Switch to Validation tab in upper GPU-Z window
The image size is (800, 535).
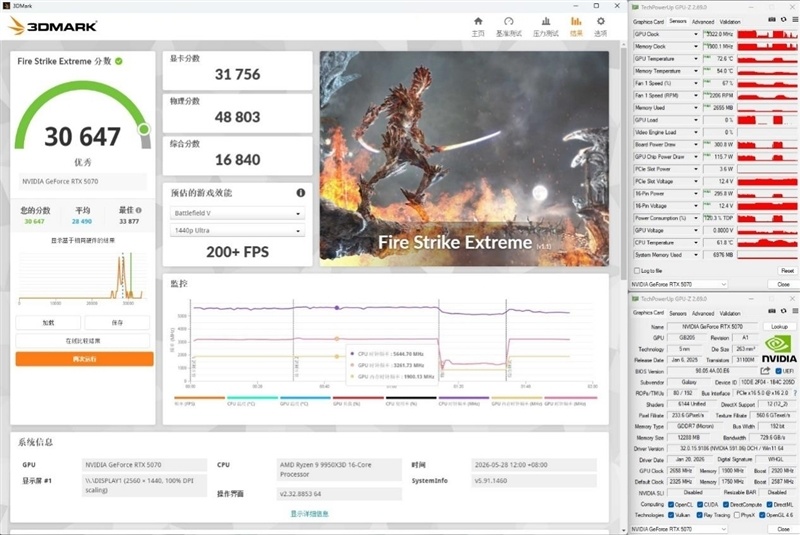(730, 22)
